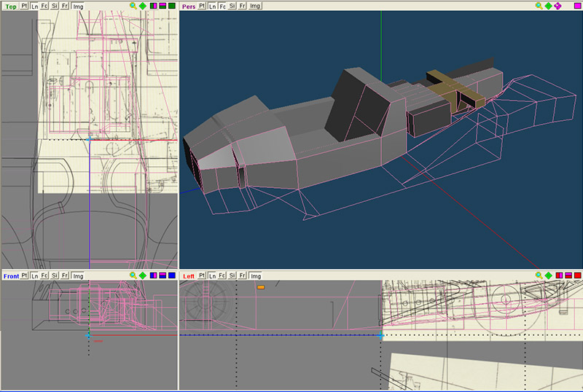
Task: Click the magenta rotate icon in Perspective view
Action: [x=557, y=6]
